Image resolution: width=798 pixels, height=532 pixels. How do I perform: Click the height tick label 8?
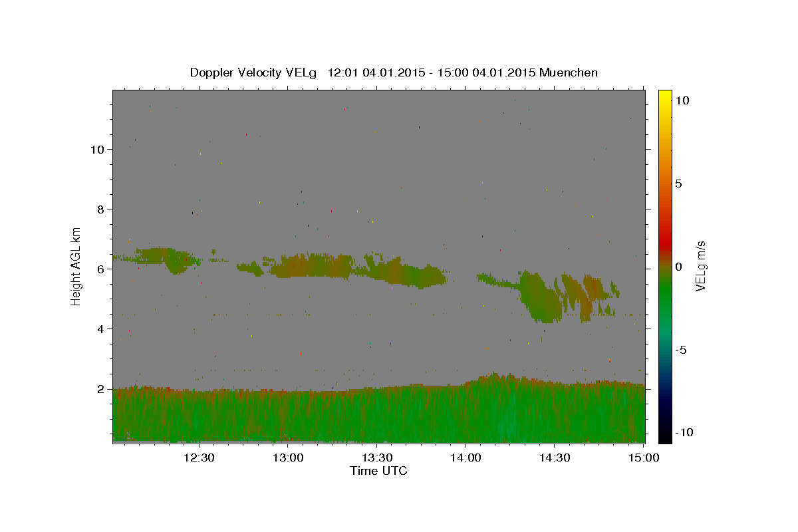(102, 209)
